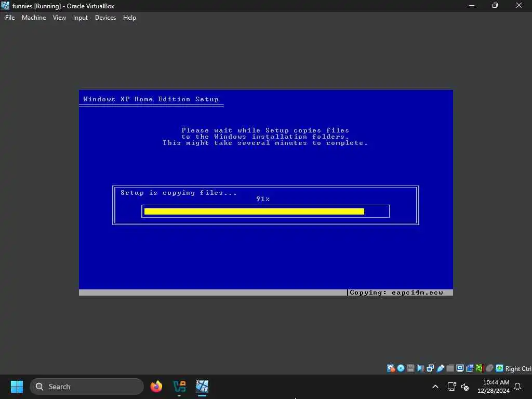Viewport: 532px width, 399px height.
Task: Click the 91% progress text
Action: coord(263,199)
